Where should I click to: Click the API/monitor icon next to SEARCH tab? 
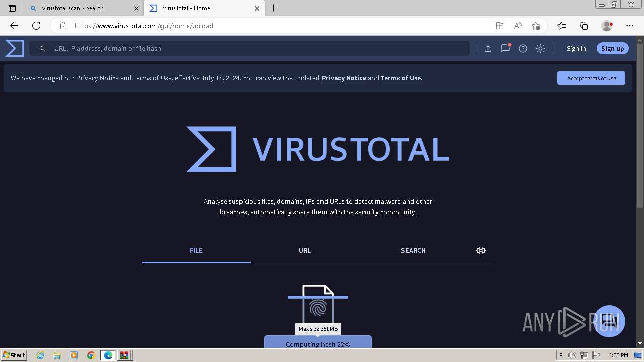tap(481, 250)
